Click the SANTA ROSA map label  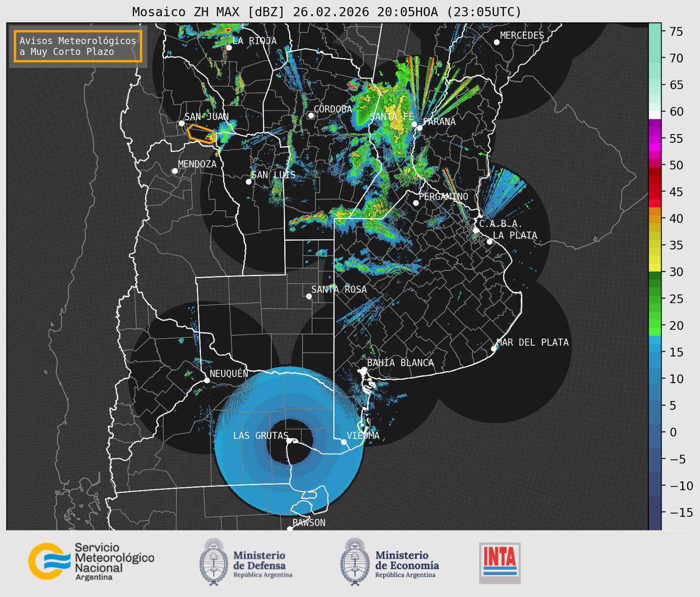(339, 289)
